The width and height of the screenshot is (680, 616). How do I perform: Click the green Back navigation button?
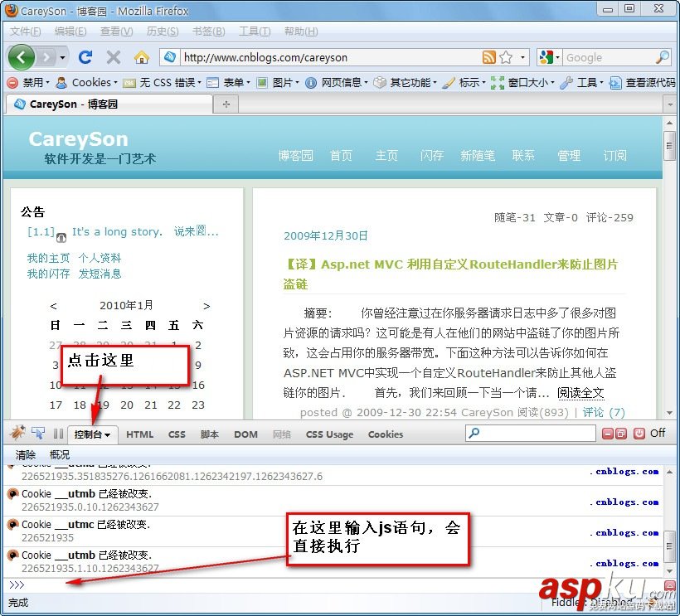point(21,57)
